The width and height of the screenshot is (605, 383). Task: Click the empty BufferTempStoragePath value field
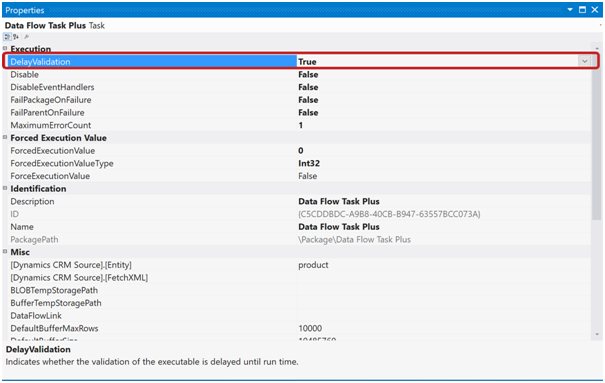click(x=444, y=304)
